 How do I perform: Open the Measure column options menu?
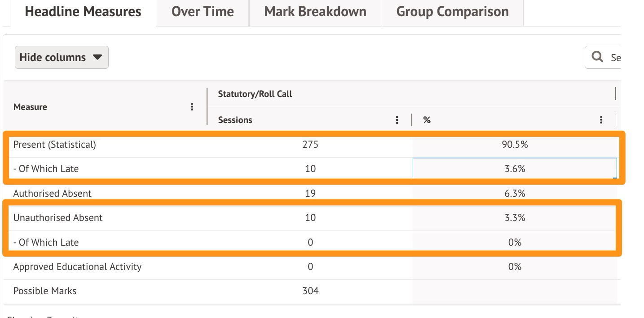[192, 107]
